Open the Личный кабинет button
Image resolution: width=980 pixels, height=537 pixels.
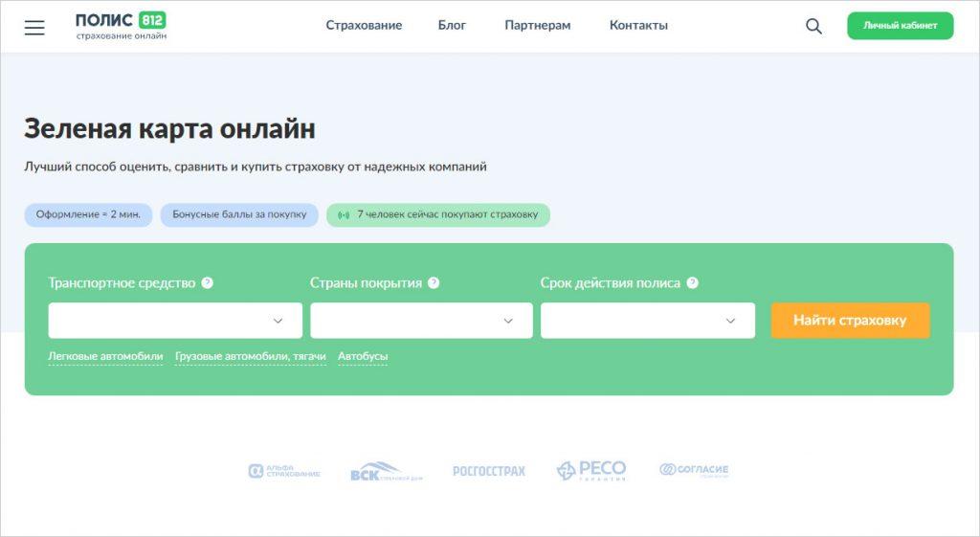[x=900, y=26]
